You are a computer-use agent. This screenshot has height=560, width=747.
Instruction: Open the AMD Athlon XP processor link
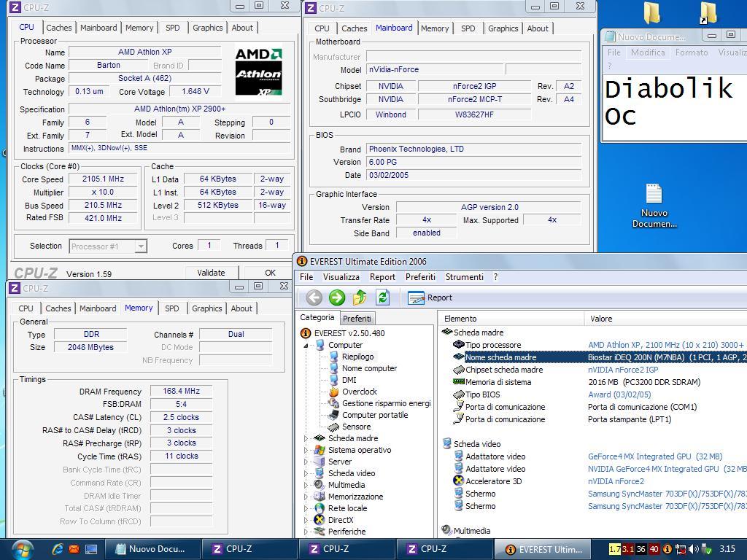[x=665, y=345]
